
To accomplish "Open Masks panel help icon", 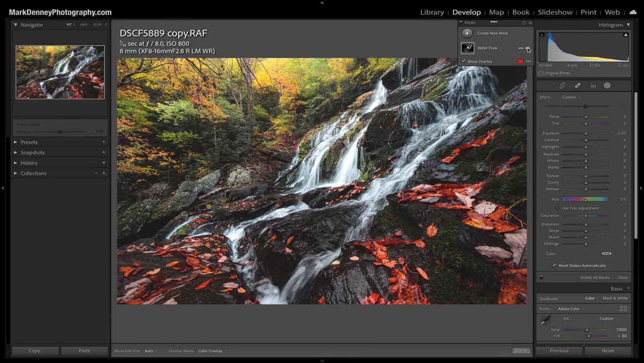I will (x=524, y=23).
